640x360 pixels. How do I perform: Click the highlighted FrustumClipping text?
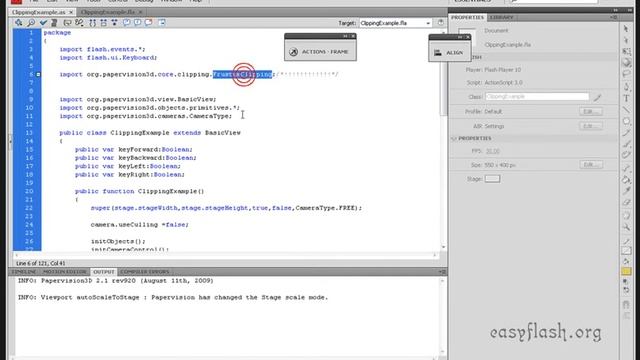tap(242, 74)
